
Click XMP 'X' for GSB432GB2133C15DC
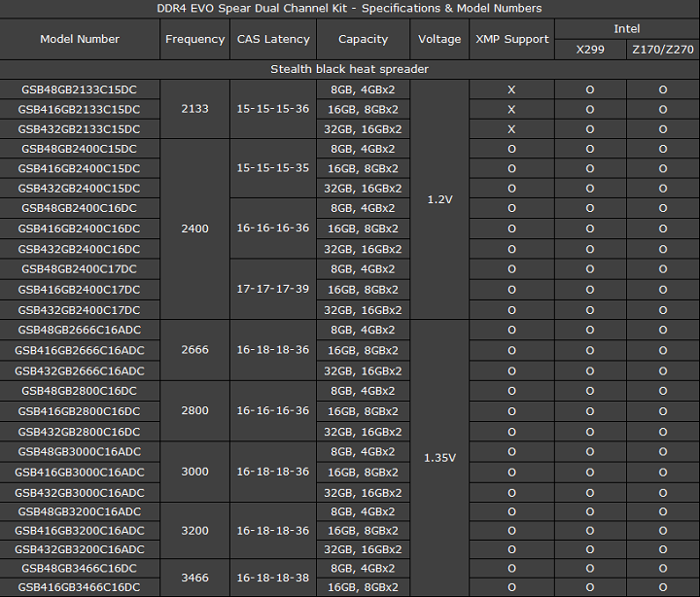tap(511, 129)
